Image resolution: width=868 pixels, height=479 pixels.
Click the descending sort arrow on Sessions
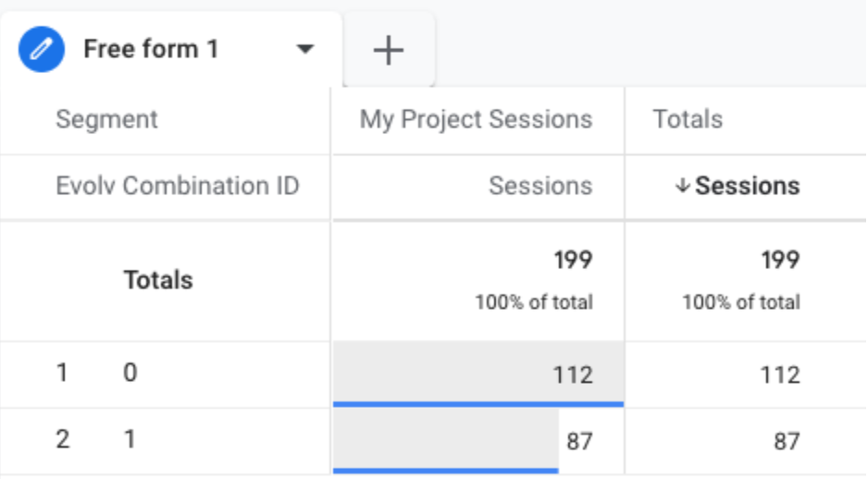(683, 186)
